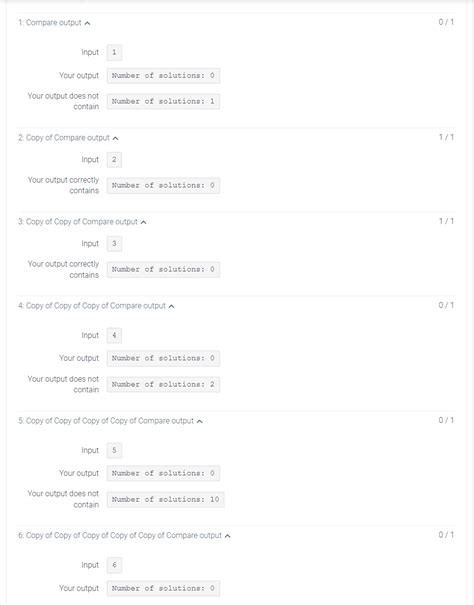The image size is (474, 605).
Task: Select input value box showing 6
Action: (x=114, y=565)
